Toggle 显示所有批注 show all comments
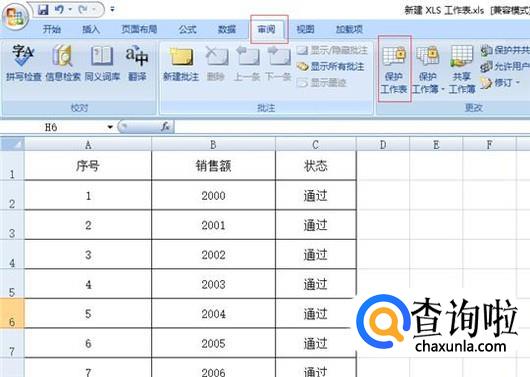530x377 pixels. click(x=331, y=66)
